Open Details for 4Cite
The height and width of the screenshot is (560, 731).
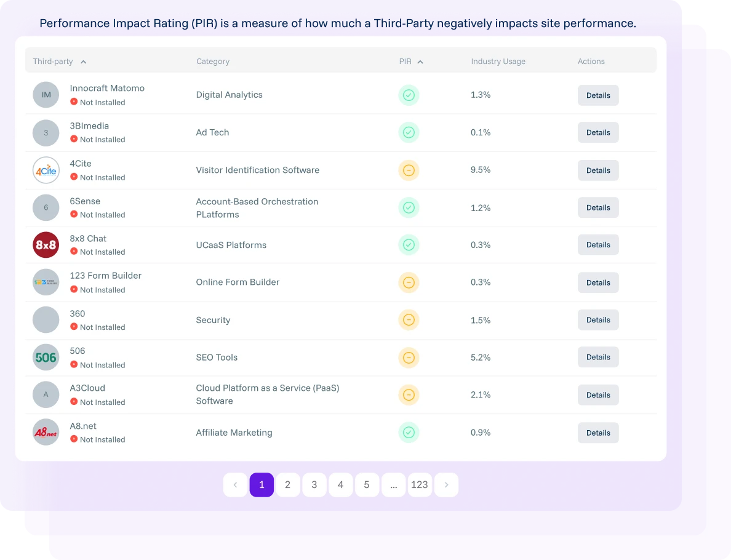(598, 170)
